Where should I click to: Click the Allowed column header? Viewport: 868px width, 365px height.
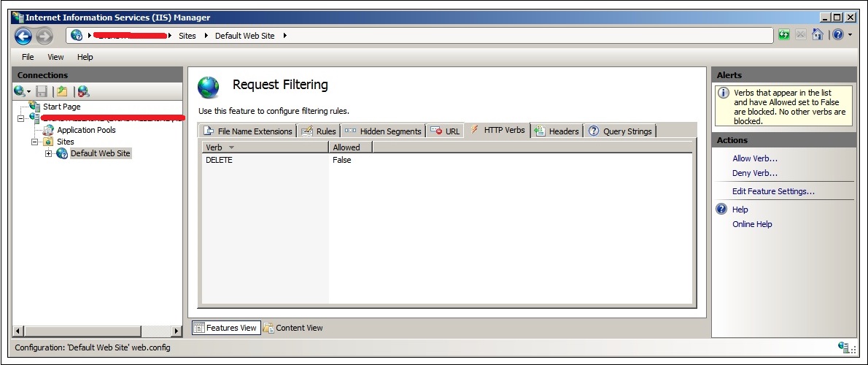(350, 147)
